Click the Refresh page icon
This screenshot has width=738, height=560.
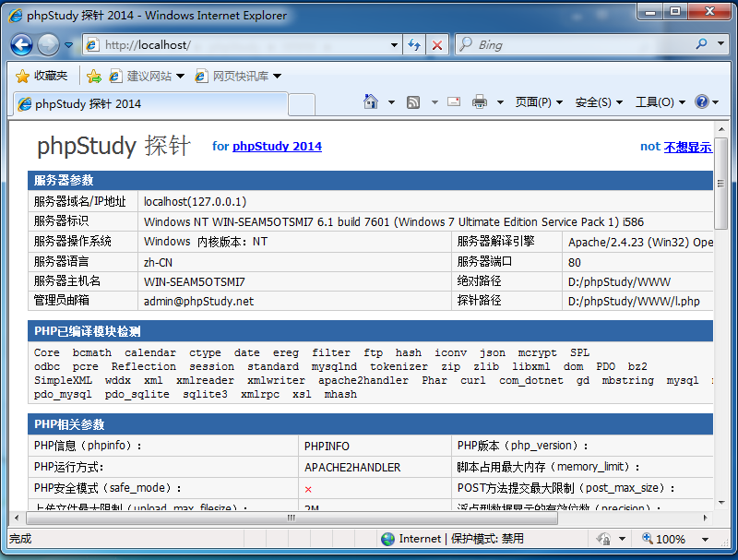(414, 44)
